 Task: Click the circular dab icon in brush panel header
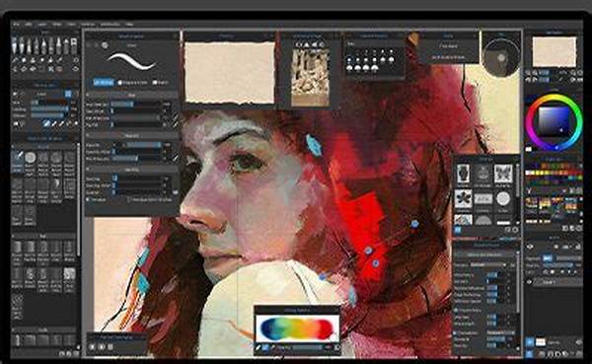(x=105, y=45)
